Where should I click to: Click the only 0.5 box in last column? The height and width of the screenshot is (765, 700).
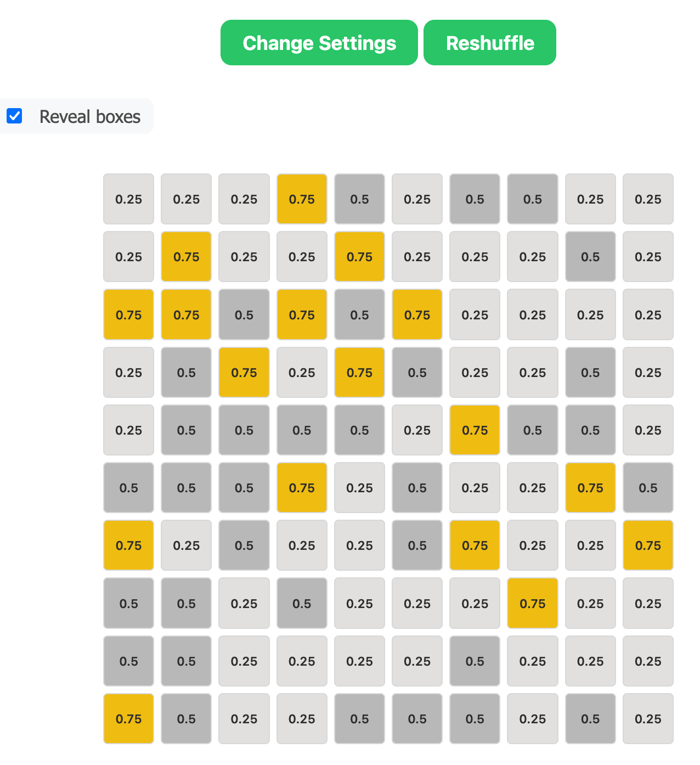[x=648, y=488]
